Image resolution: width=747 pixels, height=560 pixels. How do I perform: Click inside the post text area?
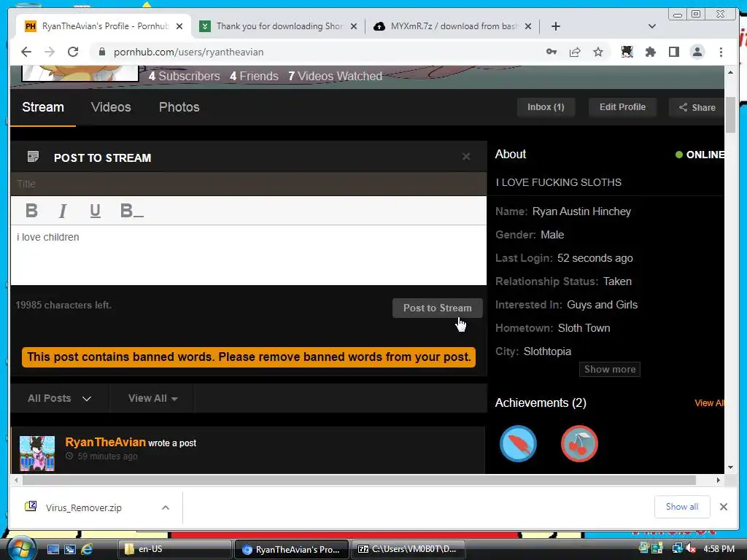click(x=248, y=255)
